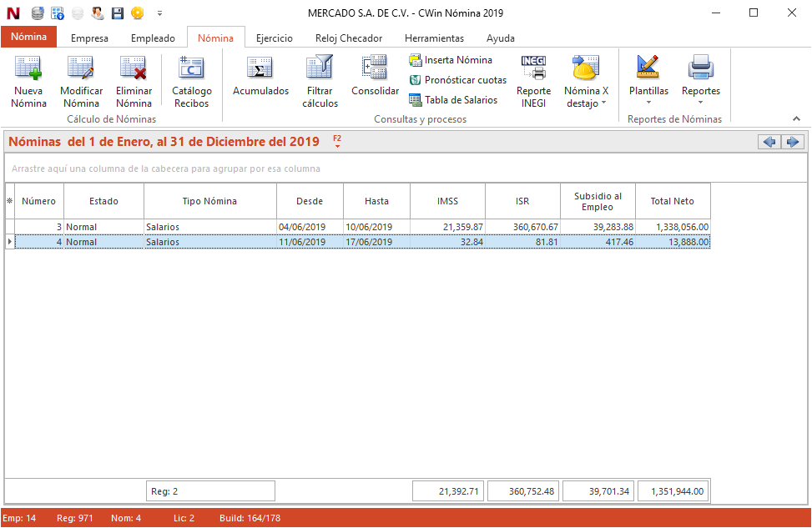The width and height of the screenshot is (812, 528).
Task: Go to next period arrow button
Action: pos(792,142)
